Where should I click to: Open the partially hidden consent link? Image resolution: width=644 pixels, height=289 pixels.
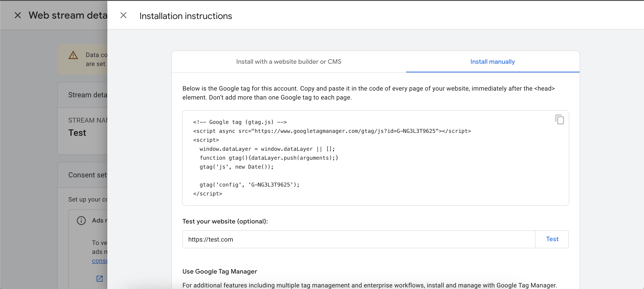point(100,261)
